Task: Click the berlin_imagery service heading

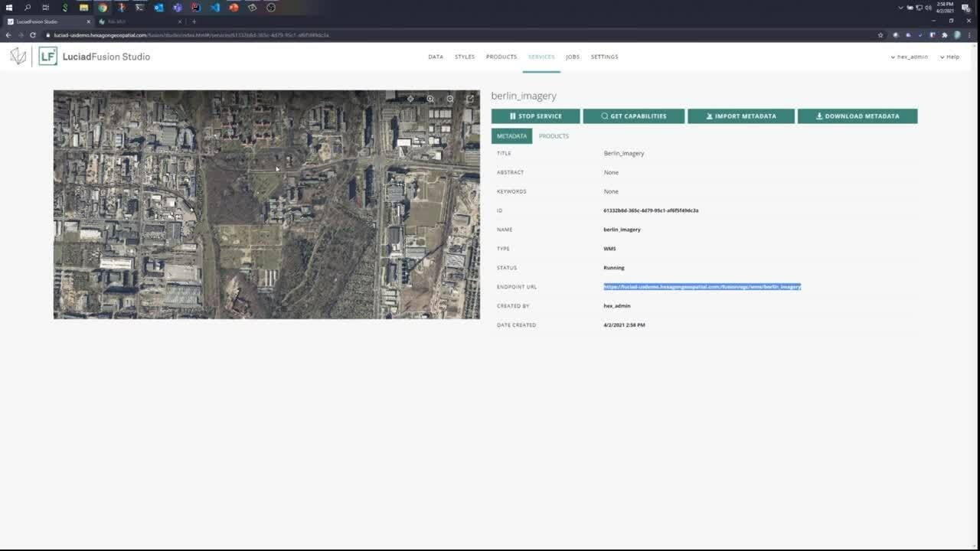Action: [524, 96]
